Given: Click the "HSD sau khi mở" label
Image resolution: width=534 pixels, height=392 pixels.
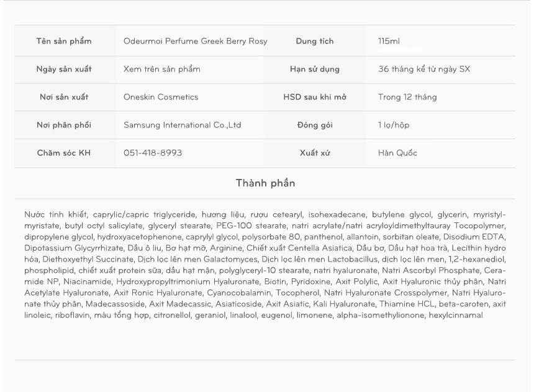Looking at the screenshot, I should (x=315, y=98).
